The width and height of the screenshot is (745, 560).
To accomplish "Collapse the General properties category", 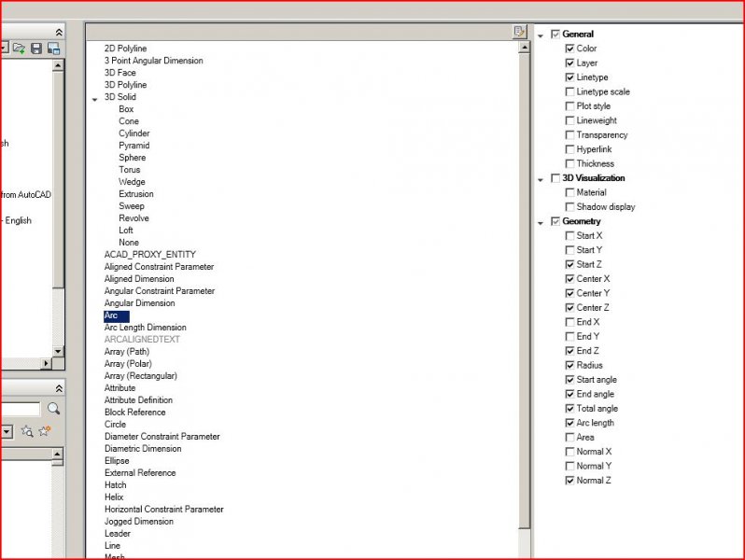I will click(541, 36).
